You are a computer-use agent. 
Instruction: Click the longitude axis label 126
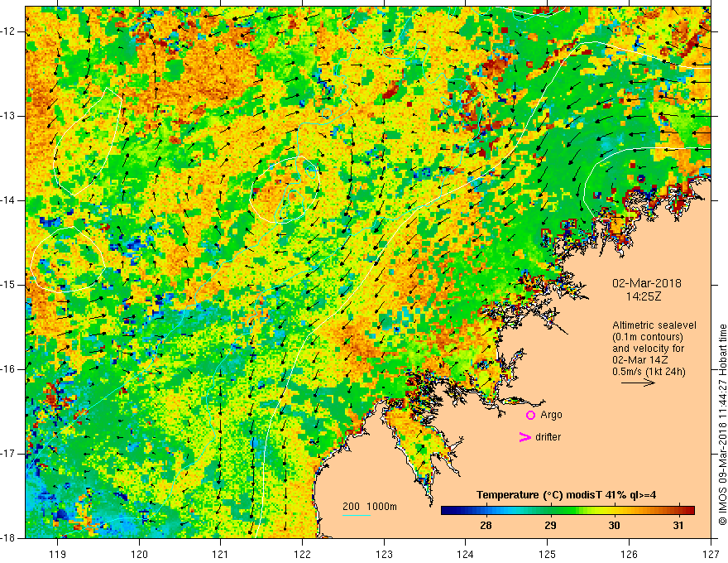coord(629,554)
